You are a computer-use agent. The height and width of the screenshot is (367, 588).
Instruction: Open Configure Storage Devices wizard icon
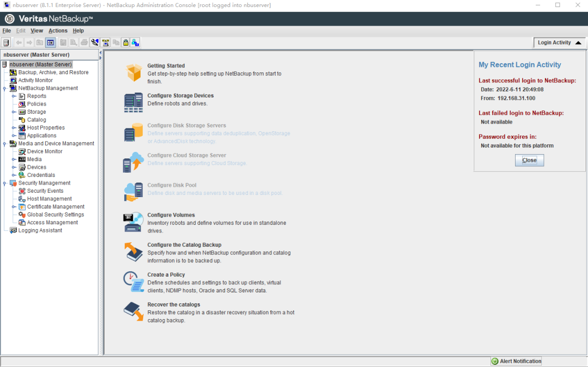click(133, 102)
